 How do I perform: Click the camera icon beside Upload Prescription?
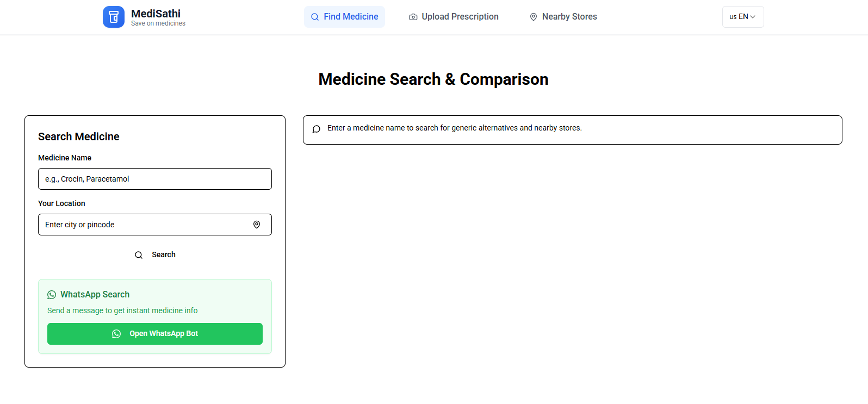pos(413,17)
